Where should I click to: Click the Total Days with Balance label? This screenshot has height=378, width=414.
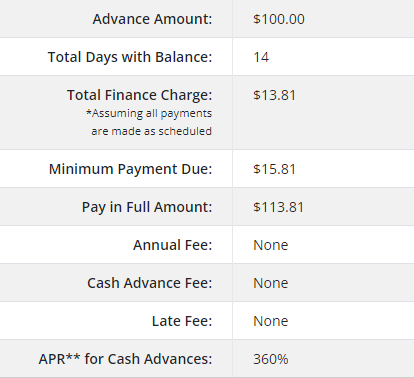coord(130,57)
